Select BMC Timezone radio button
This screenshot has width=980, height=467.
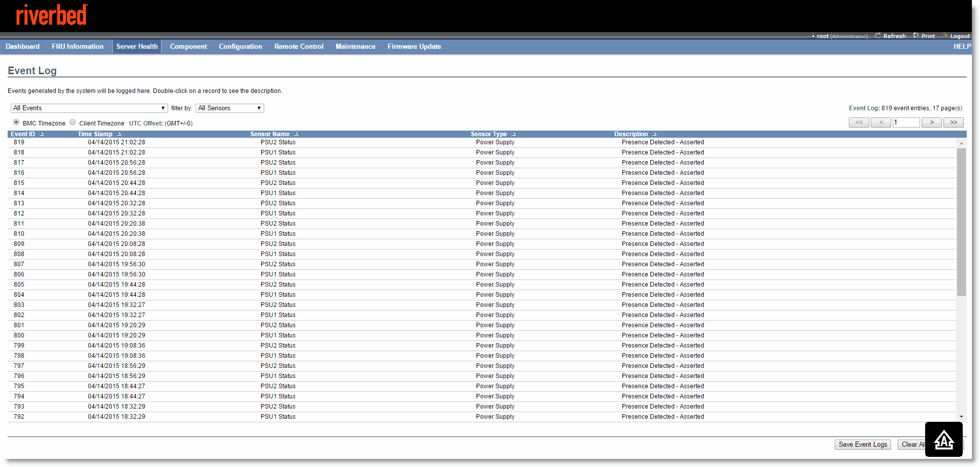point(16,122)
